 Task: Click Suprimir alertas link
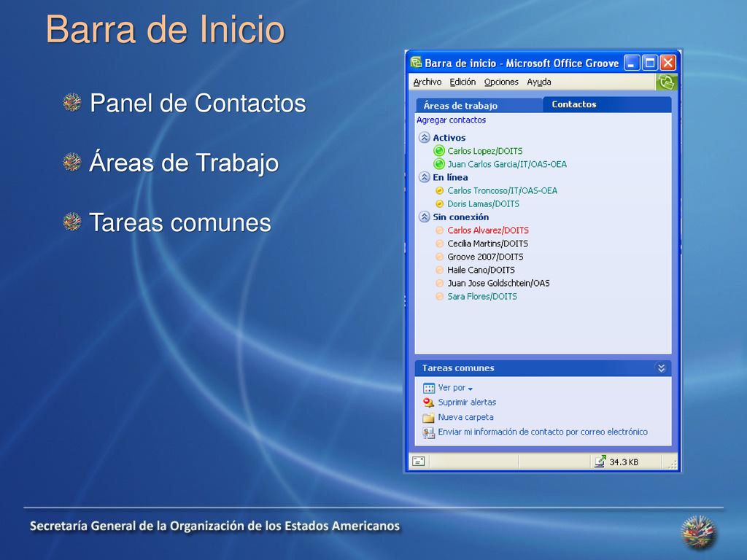tap(467, 402)
